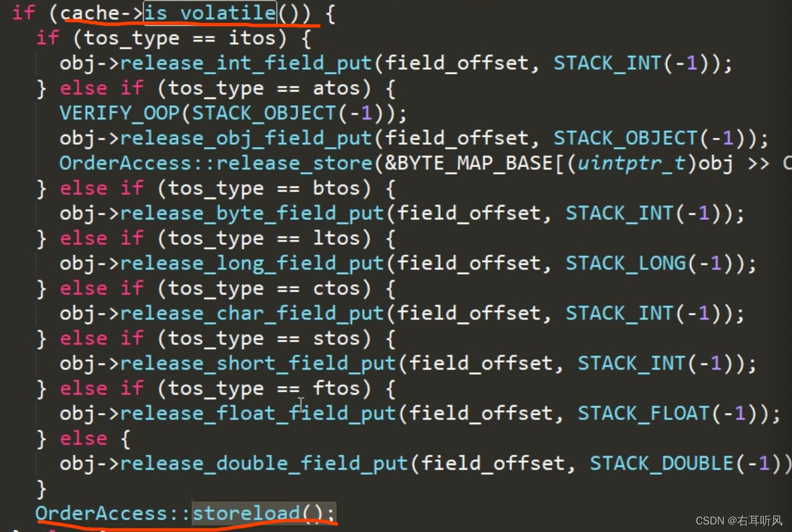Click the word cache in first line
Screen dimensions: 792x532
tap(89, 13)
